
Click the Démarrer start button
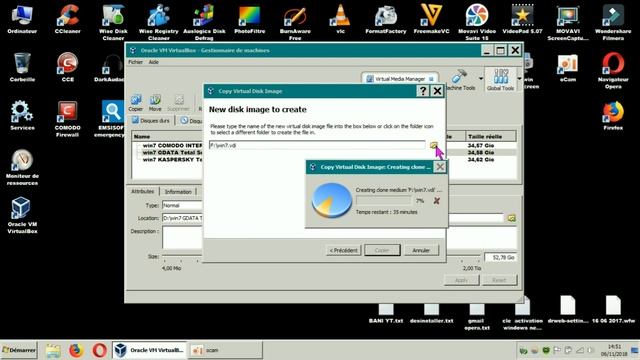click(x=19, y=350)
